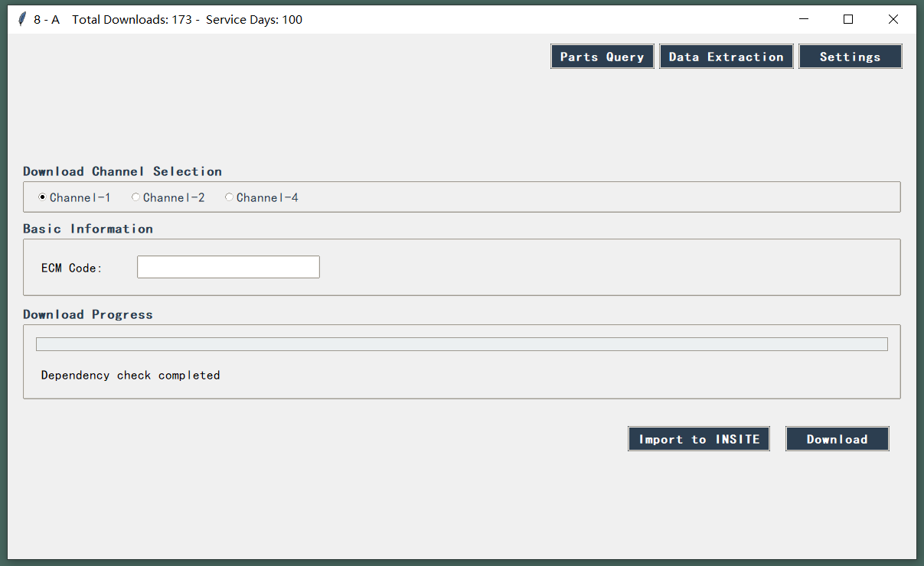
Task: Open the Data Extraction tool
Action: pyautogui.click(x=726, y=57)
